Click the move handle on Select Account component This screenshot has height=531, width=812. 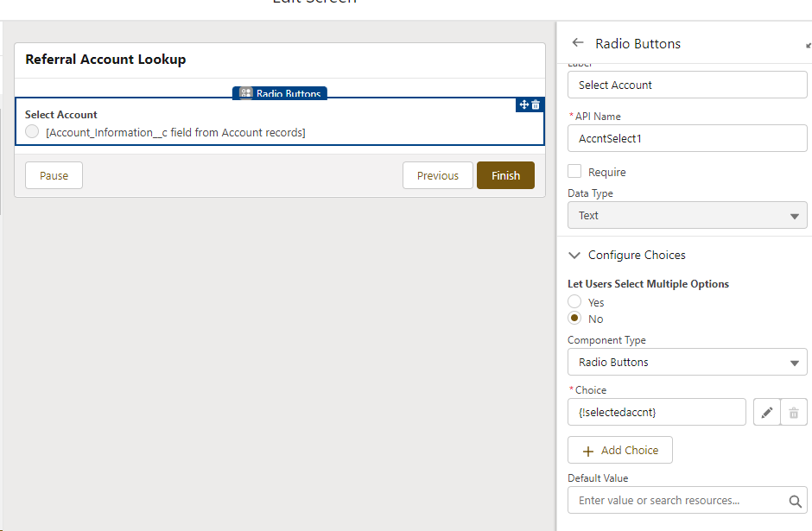point(523,104)
